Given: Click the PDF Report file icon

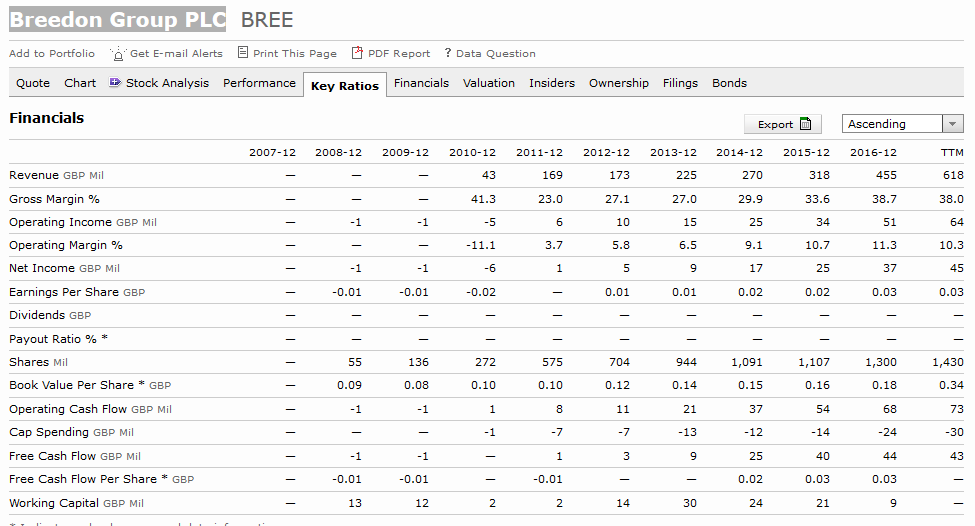Looking at the screenshot, I should coord(358,53).
